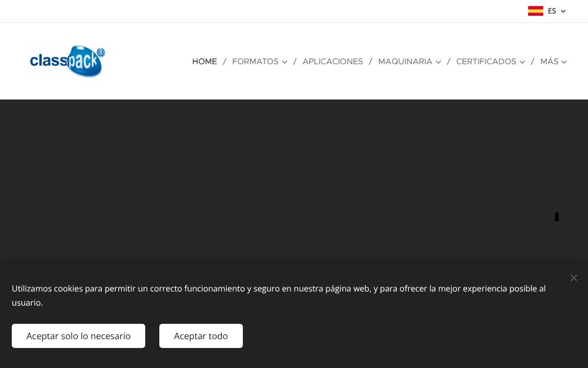This screenshot has height=368, width=588.
Task: Click the Aceptar todo button
Action: tap(201, 336)
